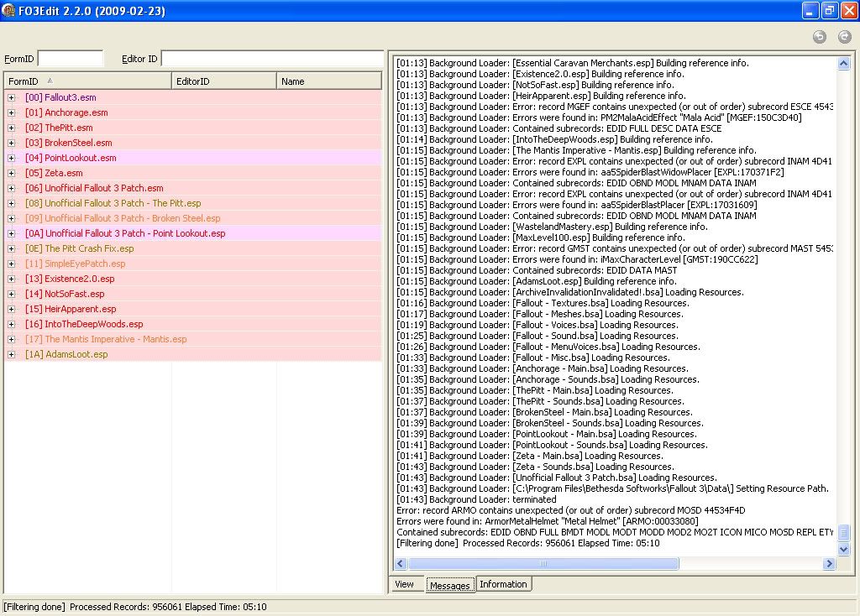Expand the ThePitt.esm plugin node
This screenshot has height=616, width=860.
(x=12, y=128)
